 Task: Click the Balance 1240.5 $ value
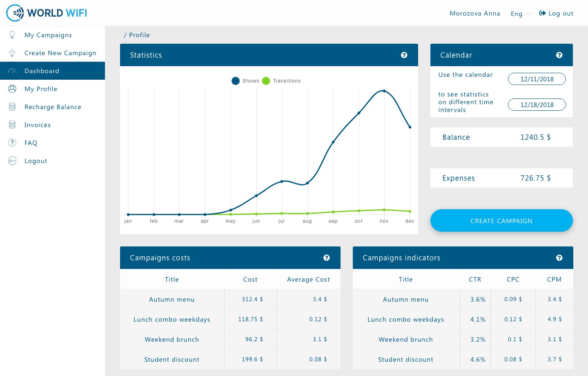[535, 137]
